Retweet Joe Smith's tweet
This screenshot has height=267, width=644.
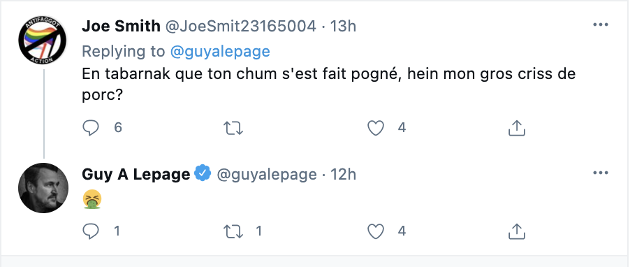[x=233, y=128]
